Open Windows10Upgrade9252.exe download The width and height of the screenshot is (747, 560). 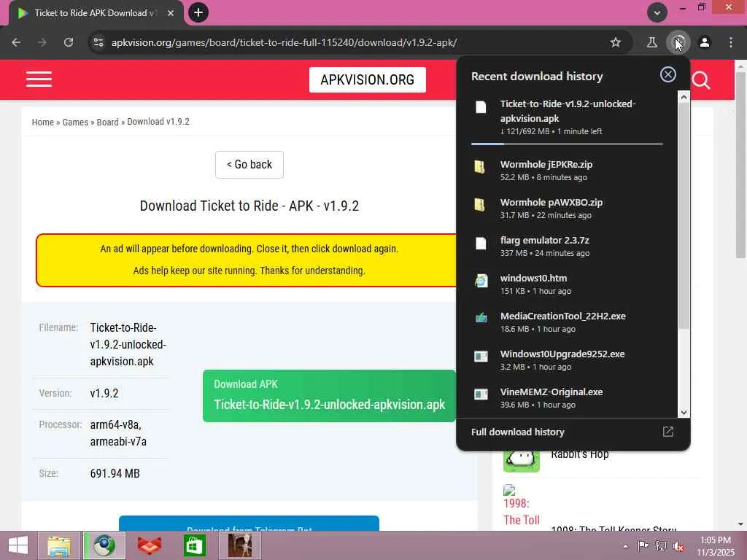click(567, 360)
